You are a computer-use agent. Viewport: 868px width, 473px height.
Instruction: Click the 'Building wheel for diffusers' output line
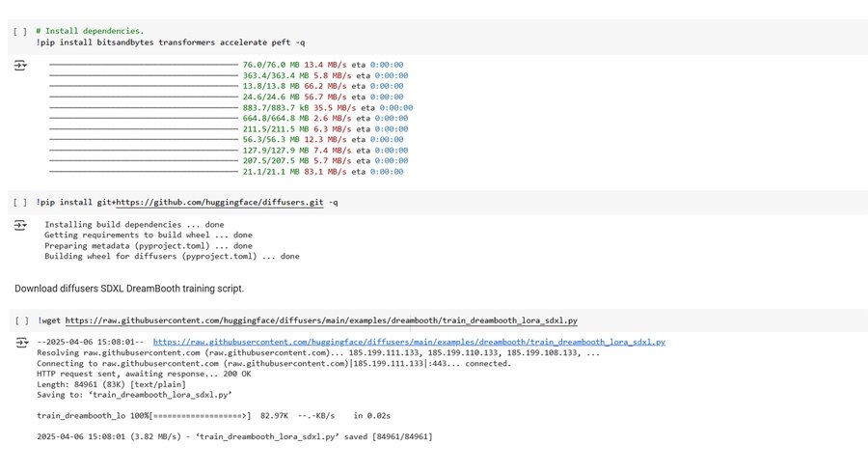click(x=172, y=257)
